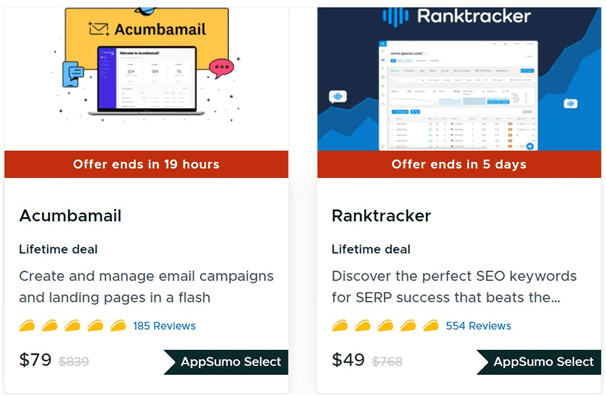Click the pink chat bubble icon

point(221,68)
